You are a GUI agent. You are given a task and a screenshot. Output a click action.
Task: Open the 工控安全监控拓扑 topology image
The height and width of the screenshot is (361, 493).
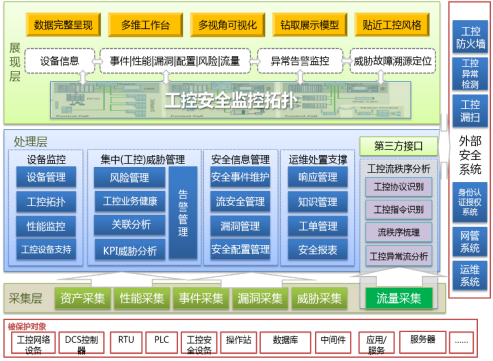231,100
